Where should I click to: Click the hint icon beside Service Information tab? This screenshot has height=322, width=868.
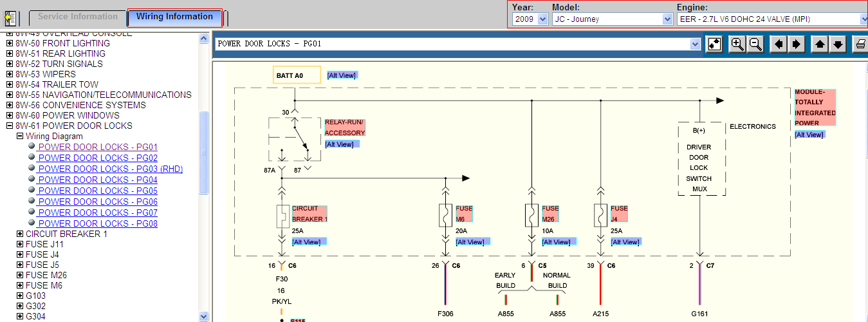pyautogui.click(x=10, y=18)
